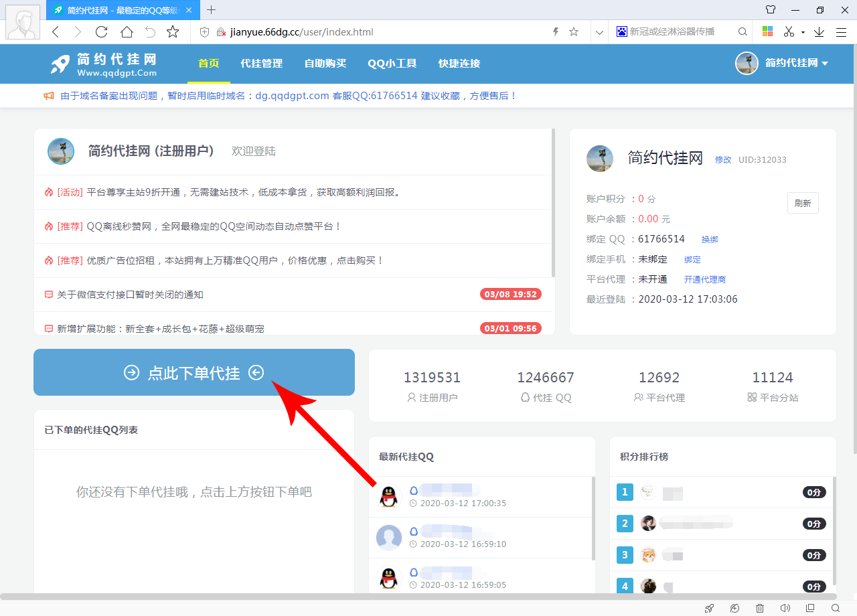This screenshot has width=857, height=616.
Task: Click the search magnifier icon
Action: 743,31
